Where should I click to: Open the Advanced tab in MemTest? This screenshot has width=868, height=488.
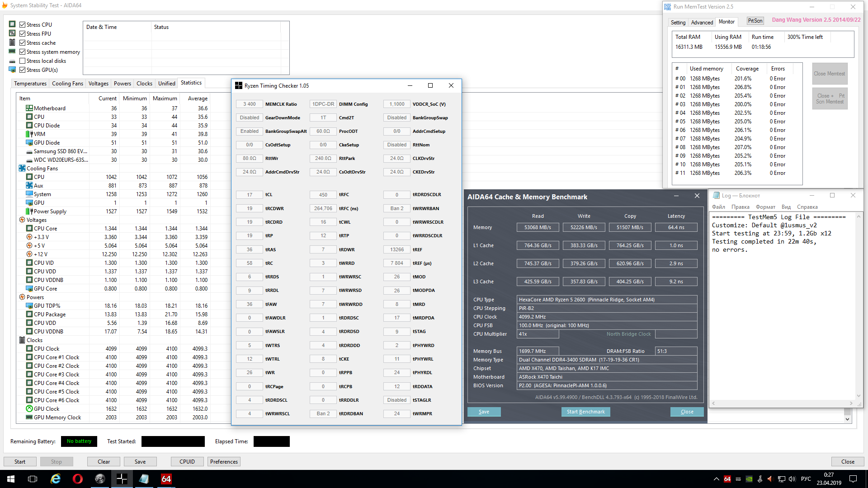tap(702, 22)
